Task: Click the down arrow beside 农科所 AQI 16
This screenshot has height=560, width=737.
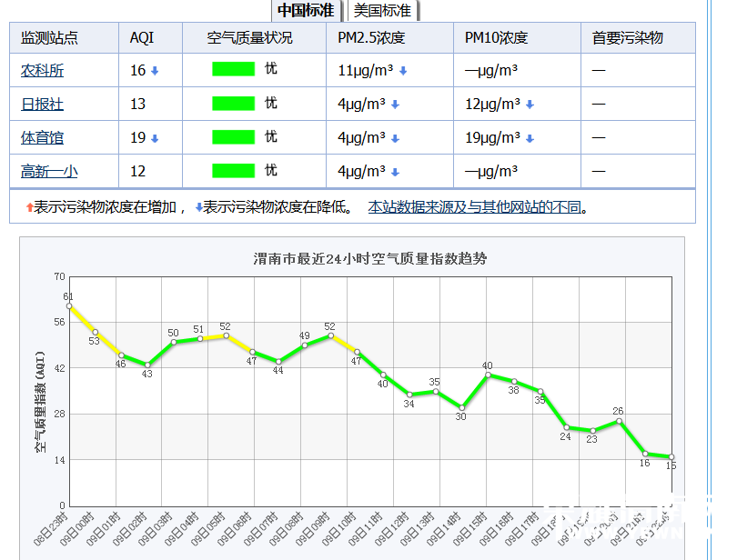Action: coord(155,71)
